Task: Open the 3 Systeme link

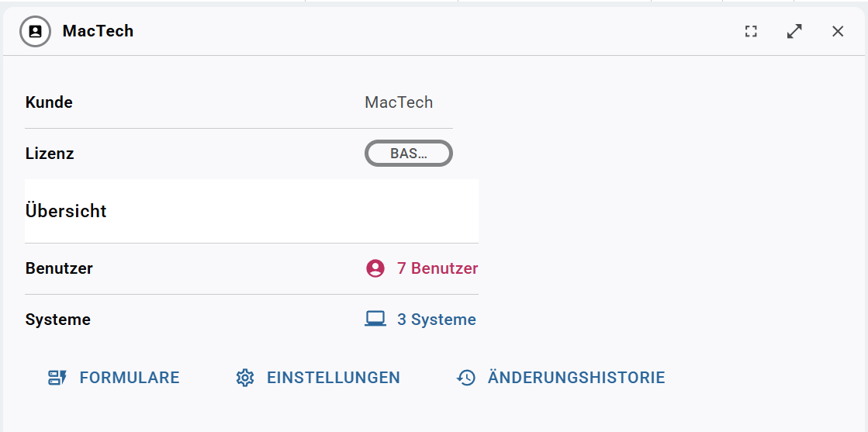Action: 436,320
